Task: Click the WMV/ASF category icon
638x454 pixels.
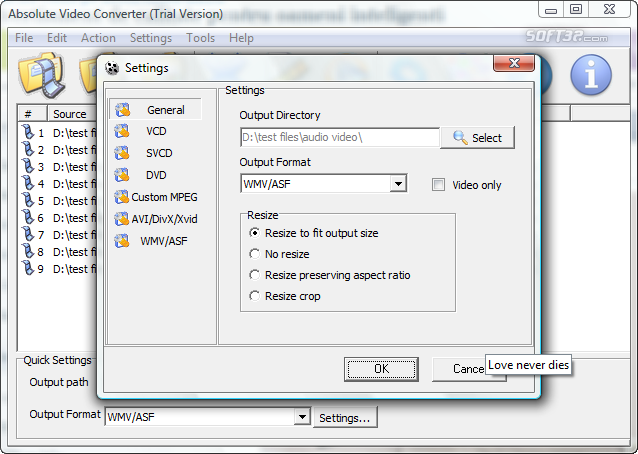Action: click(122, 241)
